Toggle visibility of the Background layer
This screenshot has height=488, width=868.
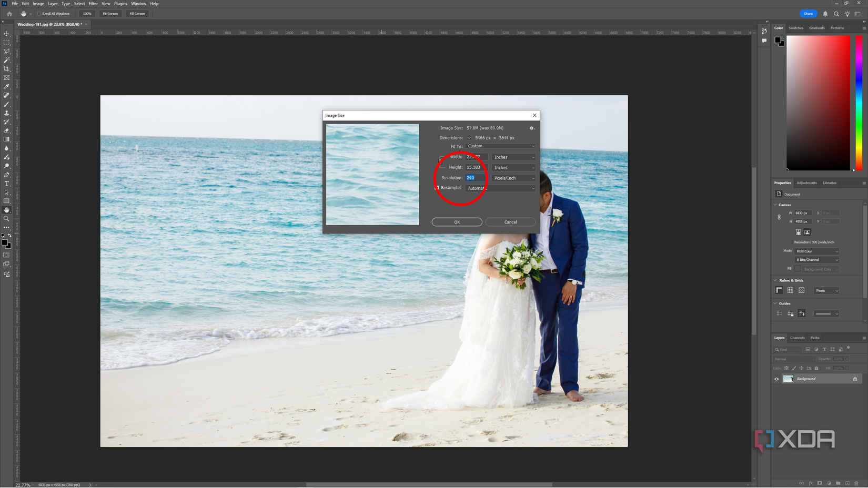coord(776,379)
